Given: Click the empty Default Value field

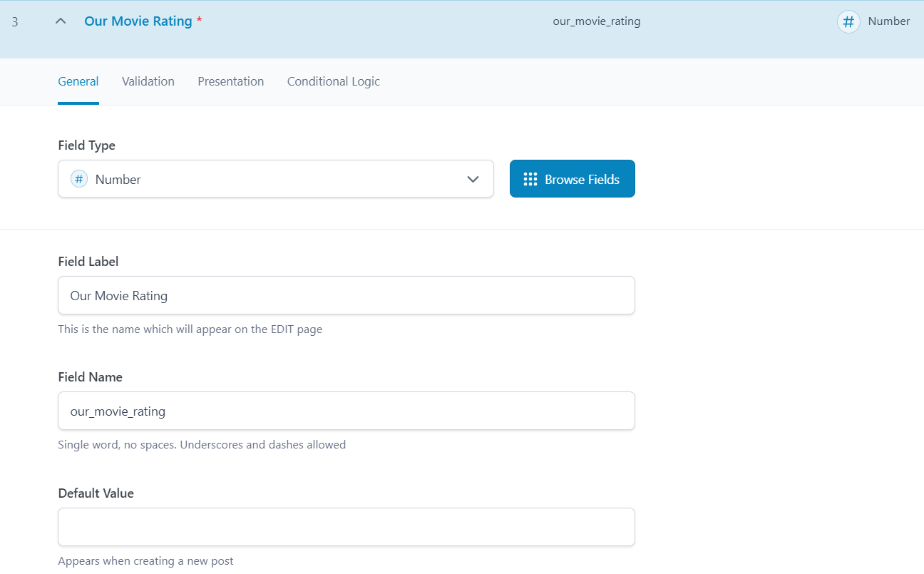Looking at the screenshot, I should tap(346, 527).
